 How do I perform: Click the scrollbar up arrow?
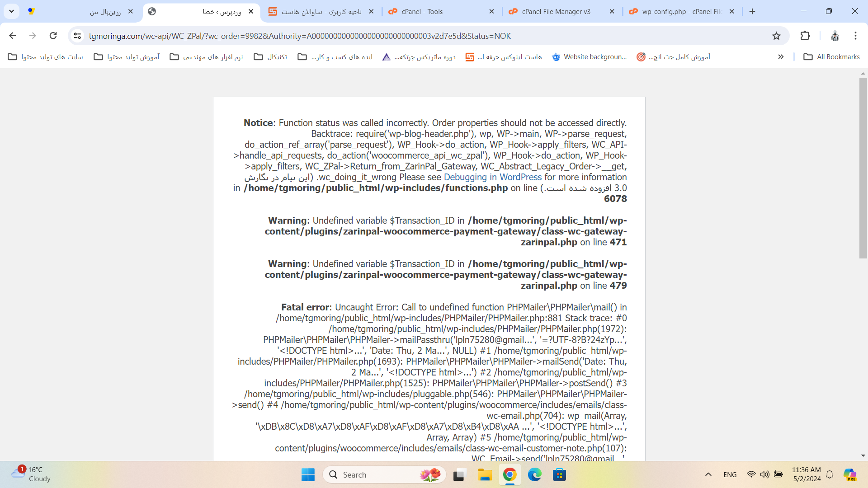click(863, 73)
